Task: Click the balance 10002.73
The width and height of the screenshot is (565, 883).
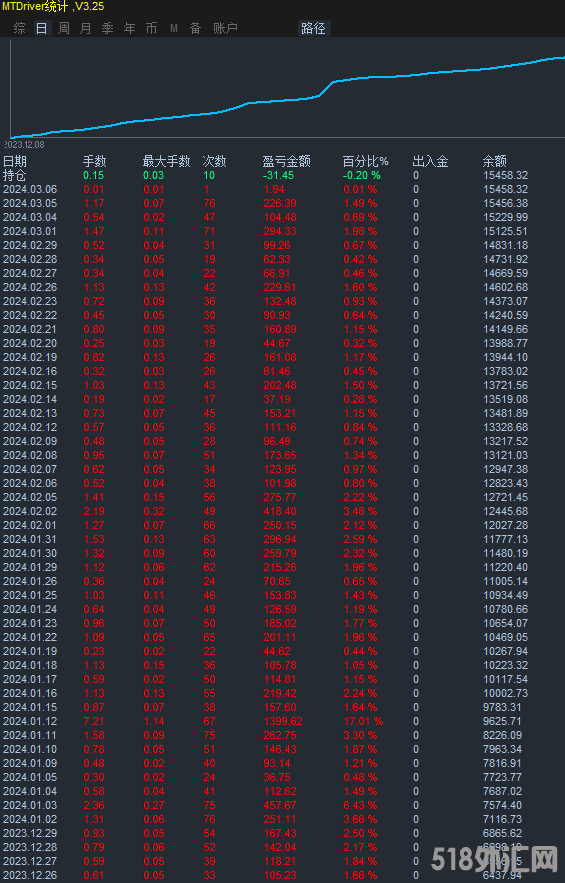Action: [505, 693]
